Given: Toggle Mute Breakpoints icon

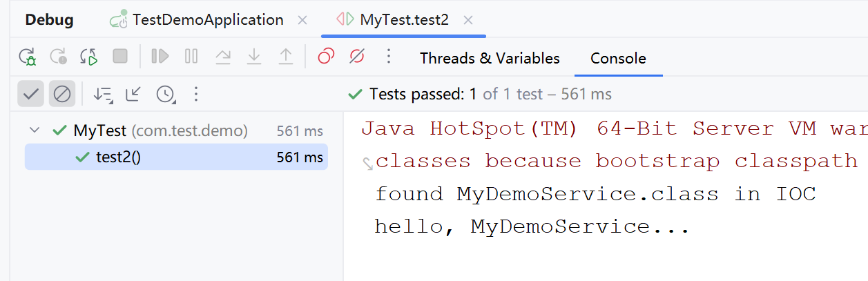Looking at the screenshot, I should tap(357, 57).
